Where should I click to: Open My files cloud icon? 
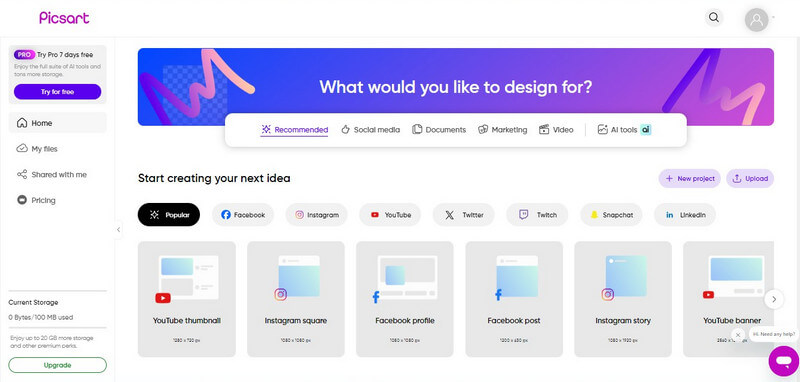point(22,148)
